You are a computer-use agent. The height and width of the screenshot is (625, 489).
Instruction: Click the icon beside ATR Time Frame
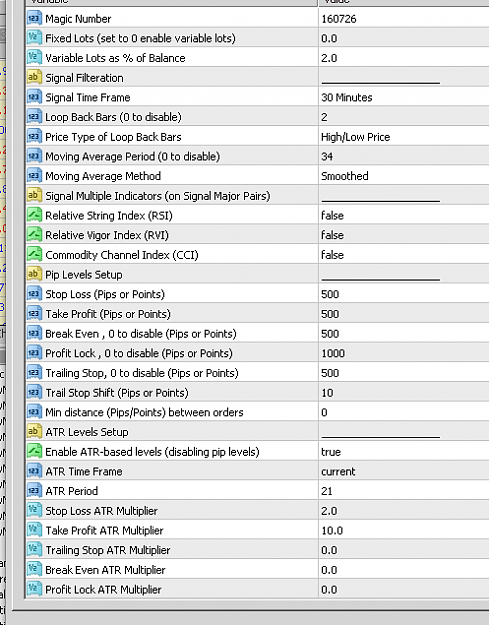point(34,471)
